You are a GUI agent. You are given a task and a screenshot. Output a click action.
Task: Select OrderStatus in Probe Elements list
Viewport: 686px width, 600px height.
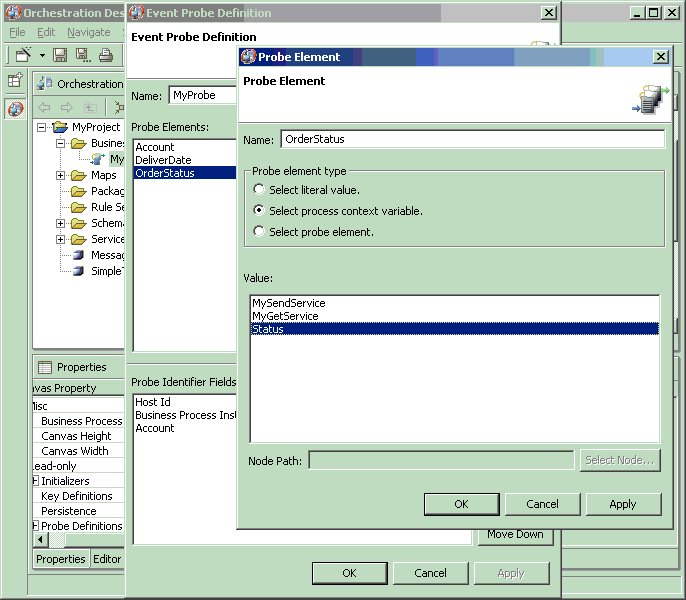185,173
